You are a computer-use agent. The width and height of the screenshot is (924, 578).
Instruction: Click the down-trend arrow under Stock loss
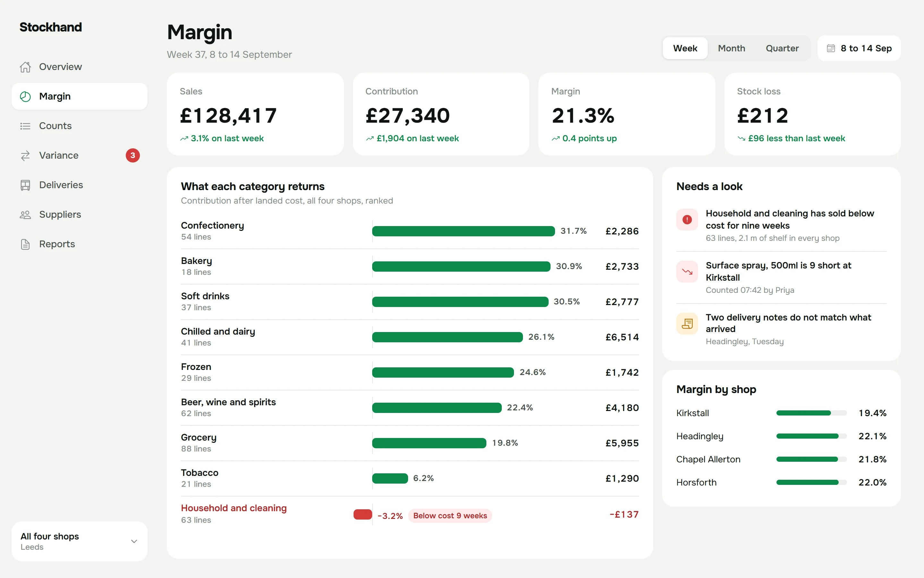point(741,138)
